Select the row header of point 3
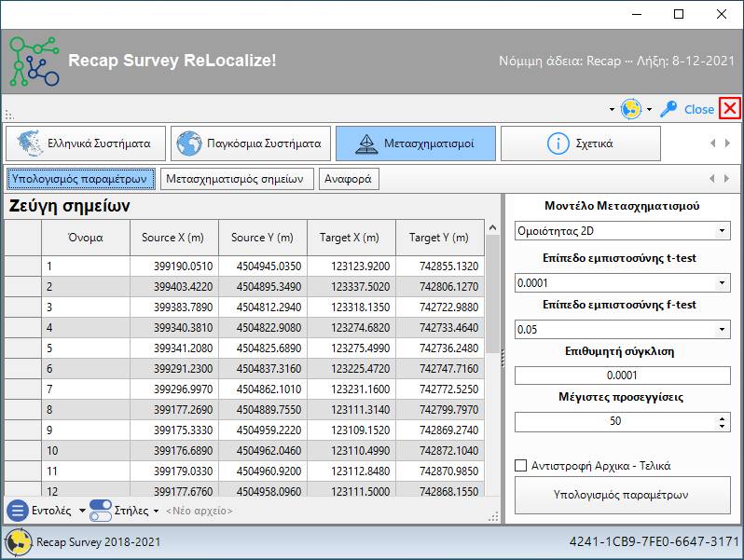744x560 pixels. click(22, 307)
